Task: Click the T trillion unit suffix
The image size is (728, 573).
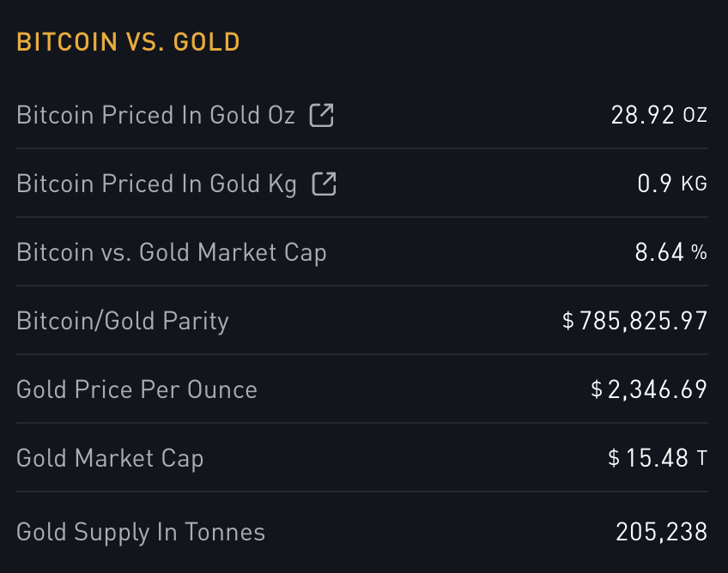Action: coord(702,459)
